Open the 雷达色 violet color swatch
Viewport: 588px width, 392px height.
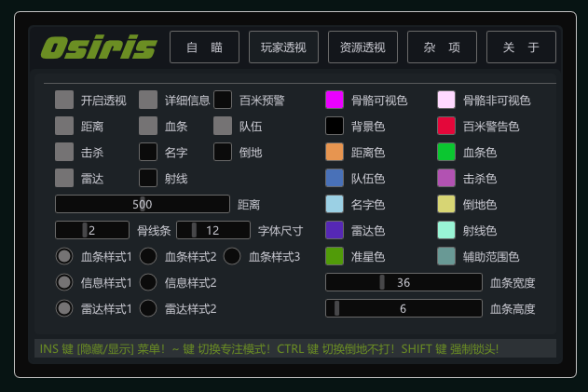[335, 230]
